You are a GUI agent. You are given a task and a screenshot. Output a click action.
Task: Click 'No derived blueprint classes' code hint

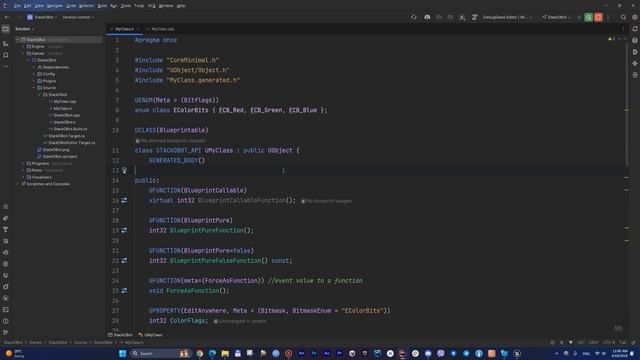coord(170,140)
